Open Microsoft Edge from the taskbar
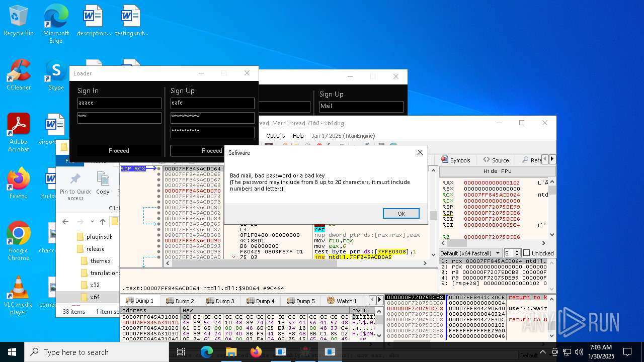 point(207,352)
